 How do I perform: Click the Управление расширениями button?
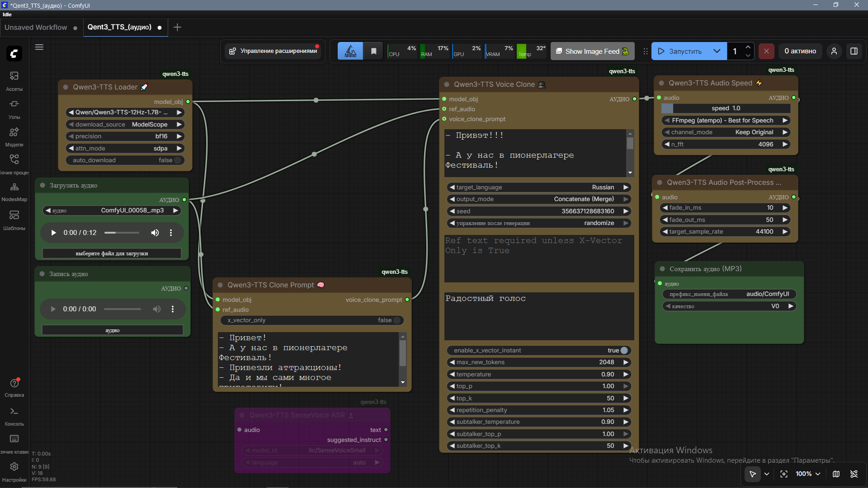click(274, 51)
